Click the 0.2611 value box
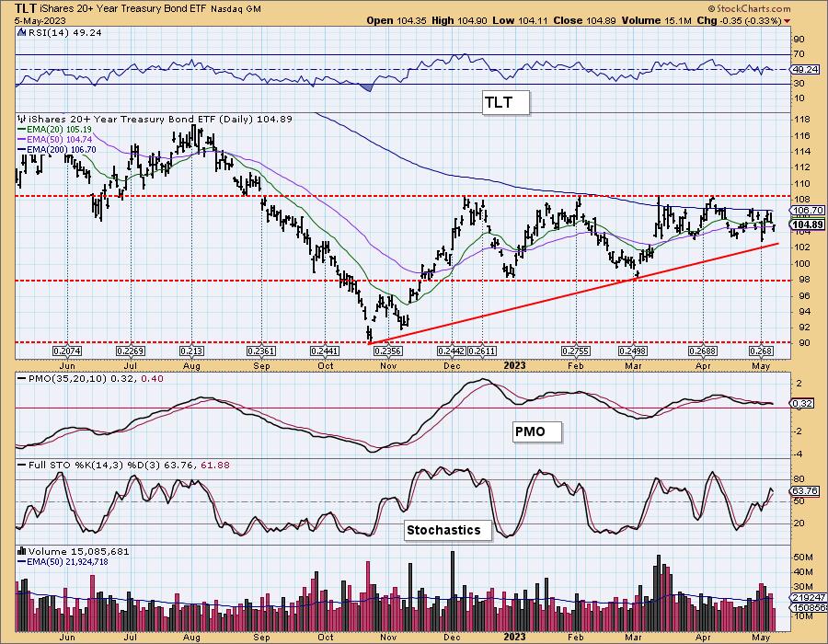Viewport: 828px width, 644px height. pyautogui.click(x=482, y=351)
